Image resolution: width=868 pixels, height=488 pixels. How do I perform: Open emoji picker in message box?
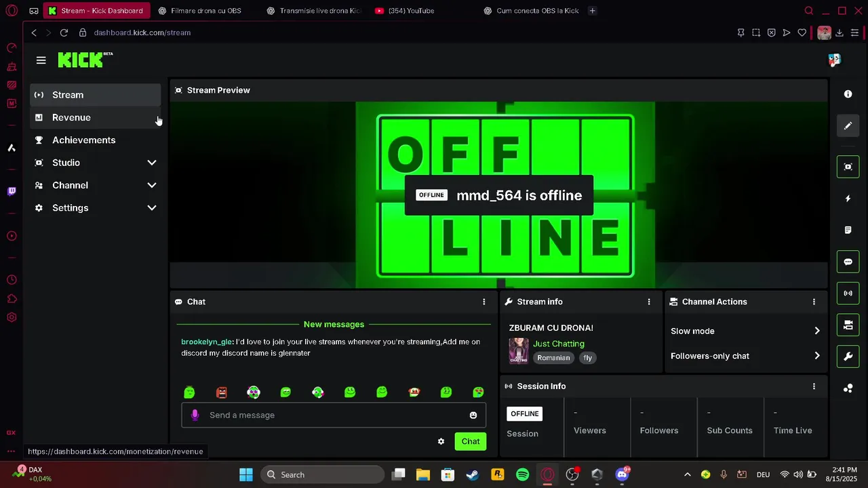473,415
